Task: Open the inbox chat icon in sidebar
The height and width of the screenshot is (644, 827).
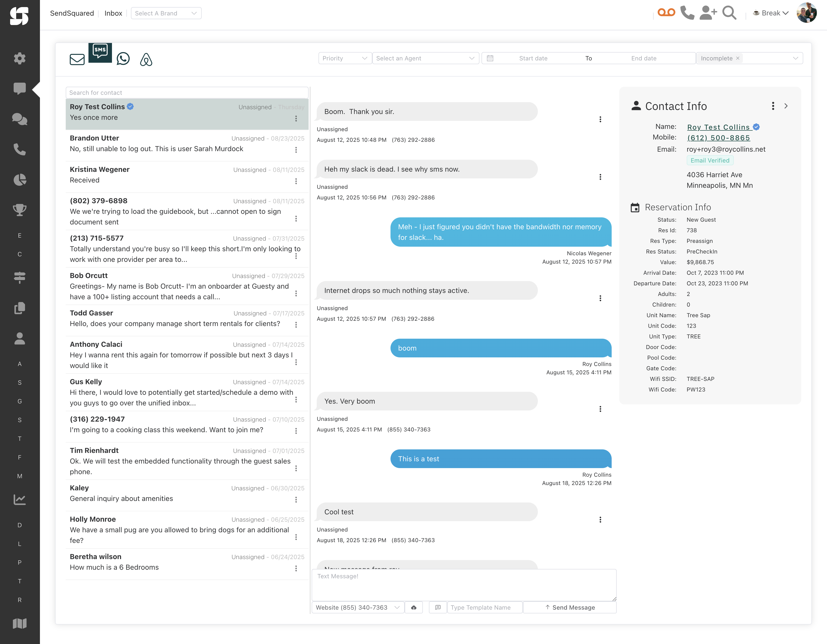Action: click(x=20, y=89)
